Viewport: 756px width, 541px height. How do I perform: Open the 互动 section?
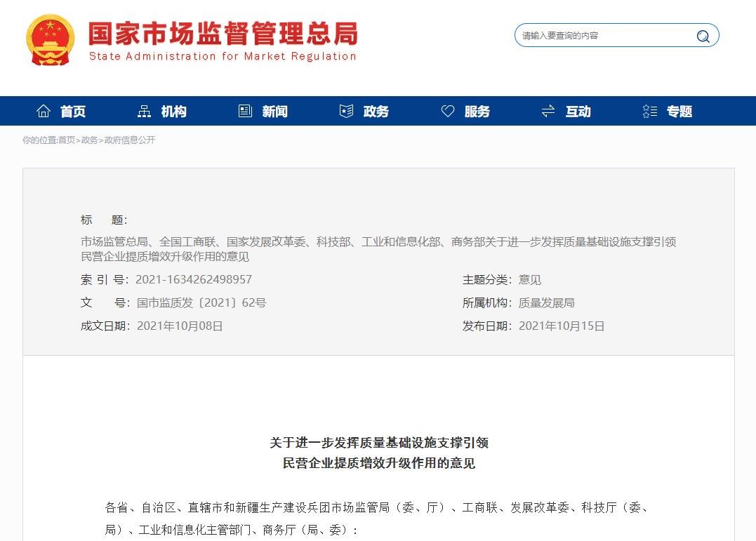tap(577, 110)
